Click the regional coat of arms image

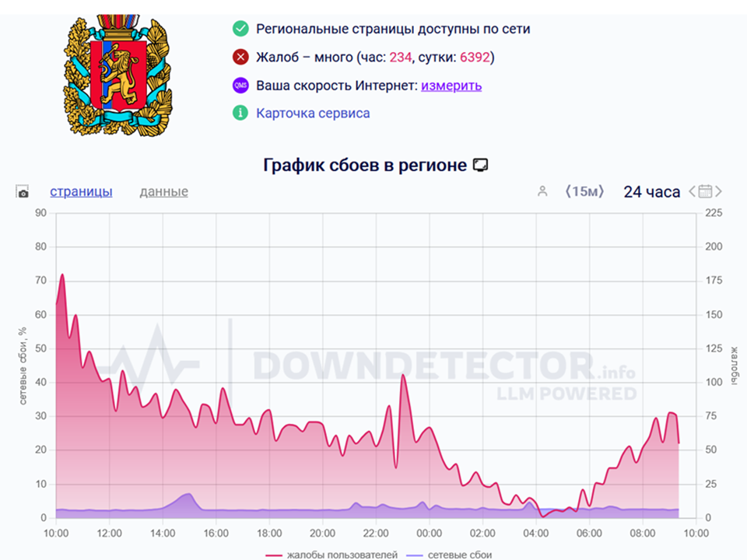click(118, 75)
